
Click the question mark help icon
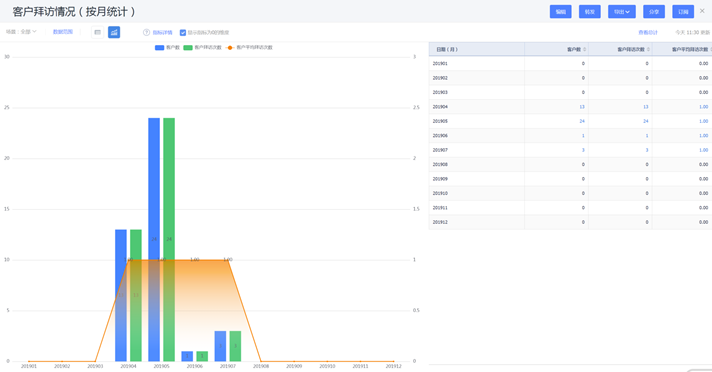pyautogui.click(x=146, y=33)
